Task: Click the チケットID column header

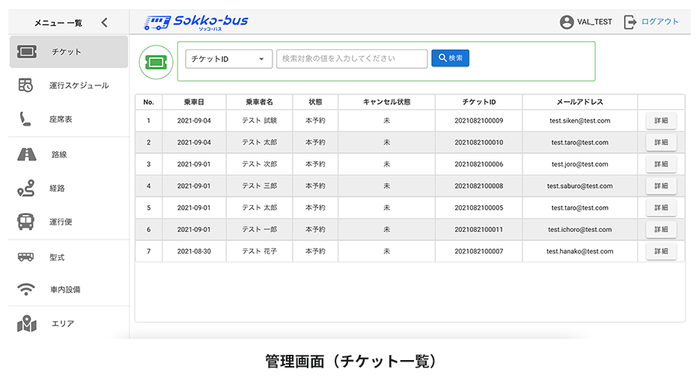Action: pos(479,102)
